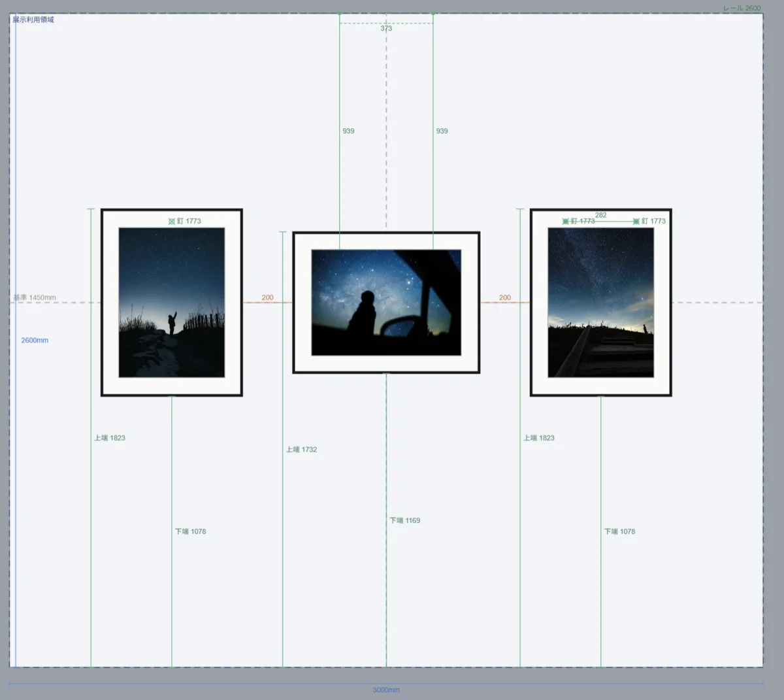Image resolution: width=784 pixels, height=700 pixels.
Task: Click the 939 dimension on the left wire
Action: click(x=348, y=131)
